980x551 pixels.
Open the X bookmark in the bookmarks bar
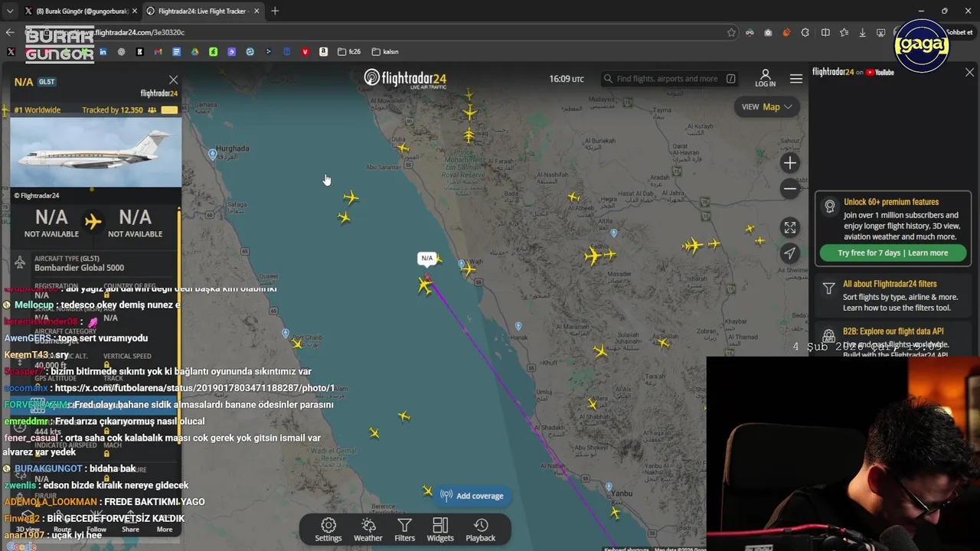pyautogui.click(x=11, y=52)
